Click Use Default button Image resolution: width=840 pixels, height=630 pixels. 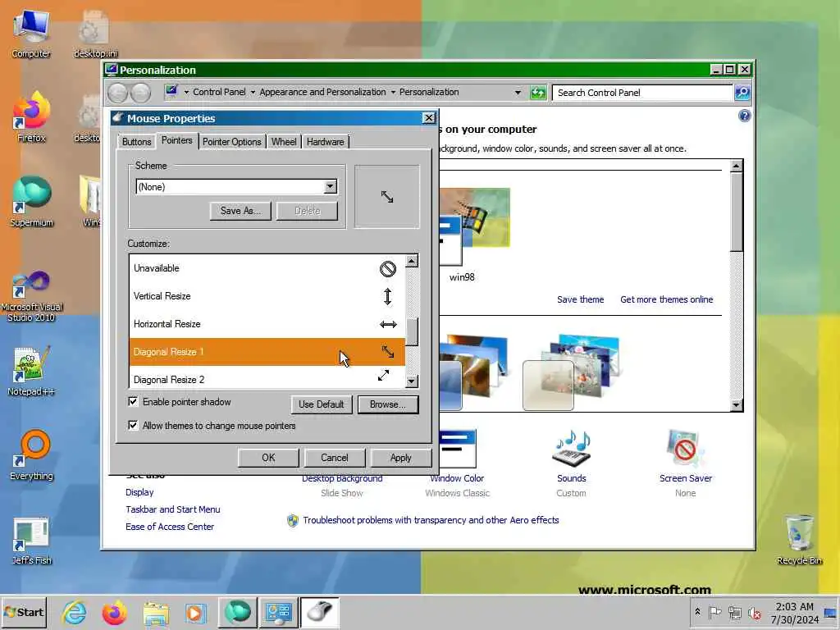tap(322, 404)
